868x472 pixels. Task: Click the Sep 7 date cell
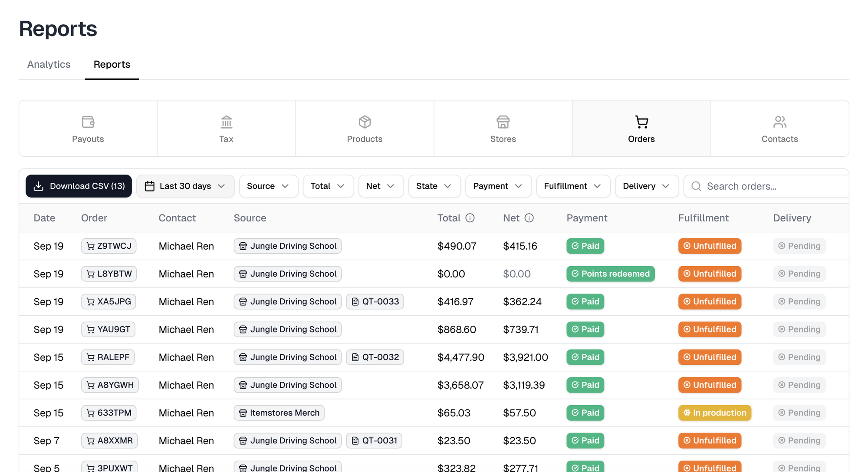coord(46,441)
